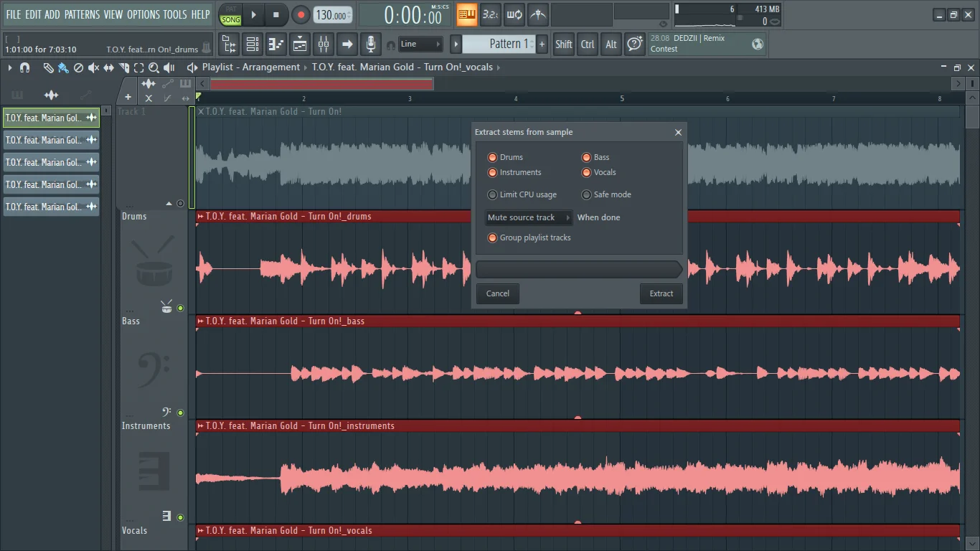Open the PATTERNS menu
980x551 pixels.
[x=82, y=14]
